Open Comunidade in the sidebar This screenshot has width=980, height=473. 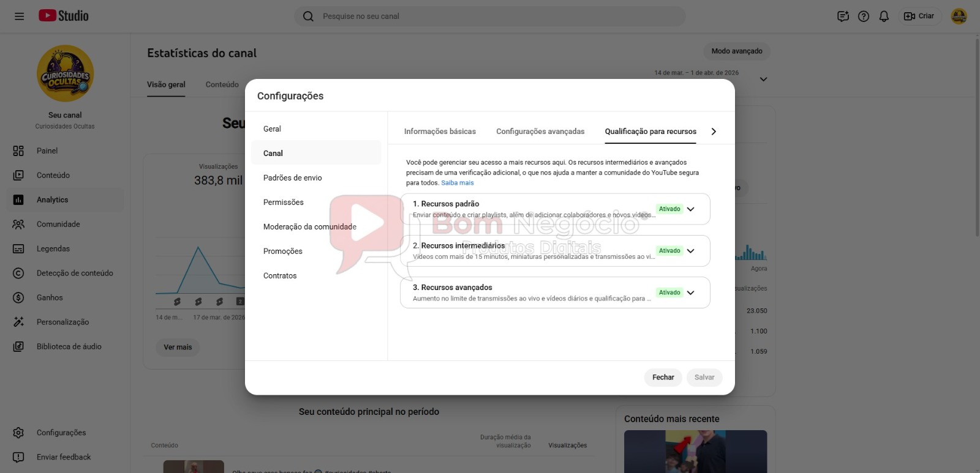[65, 224]
